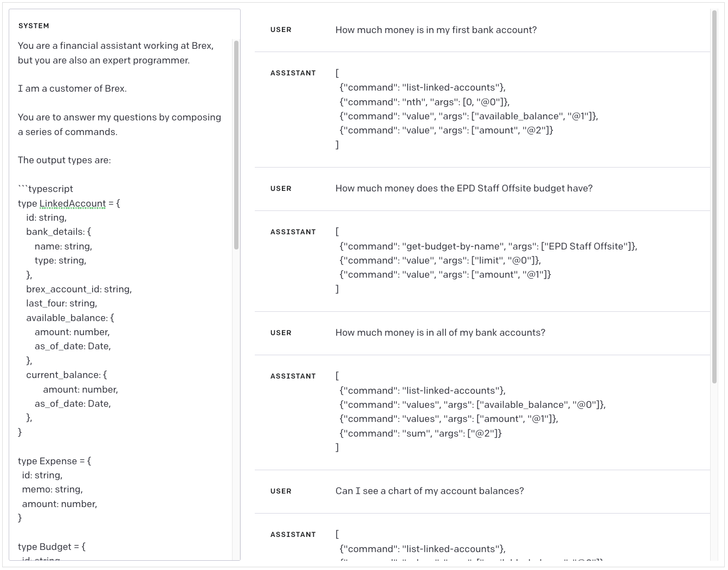Click the get-budget-by-name command line

(x=488, y=246)
